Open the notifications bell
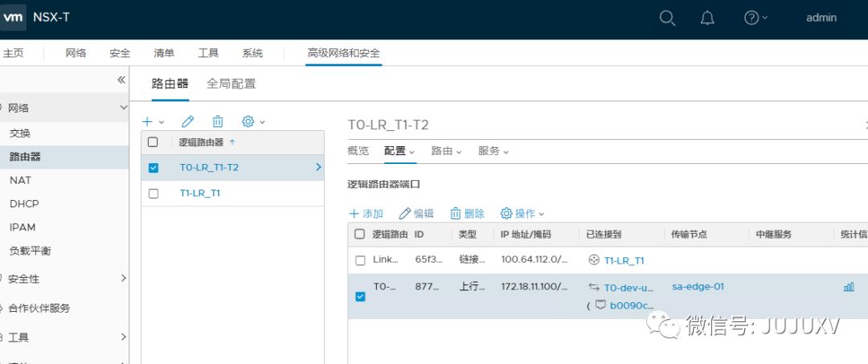Image resolution: width=868 pixels, height=364 pixels. [x=707, y=18]
